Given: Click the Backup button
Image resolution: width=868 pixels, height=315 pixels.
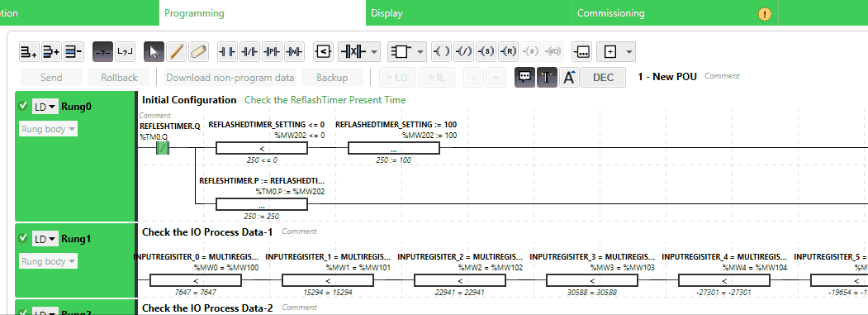Looking at the screenshot, I should click(332, 78).
